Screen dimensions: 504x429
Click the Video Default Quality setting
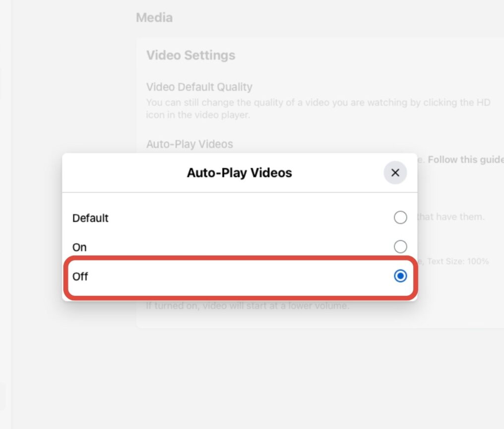point(199,87)
